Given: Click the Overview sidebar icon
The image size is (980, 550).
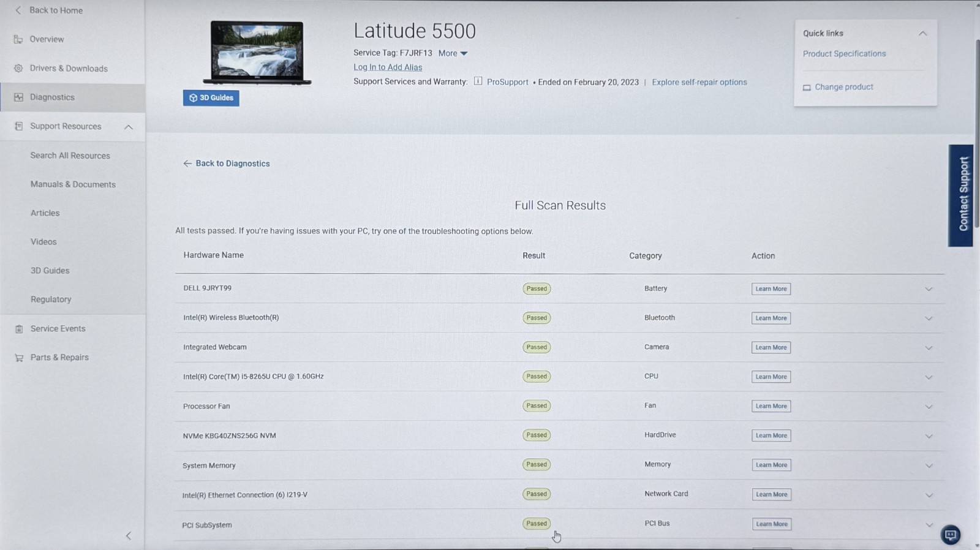Looking at the screenshot, I should pyautogui.click(x=18, y=39).
